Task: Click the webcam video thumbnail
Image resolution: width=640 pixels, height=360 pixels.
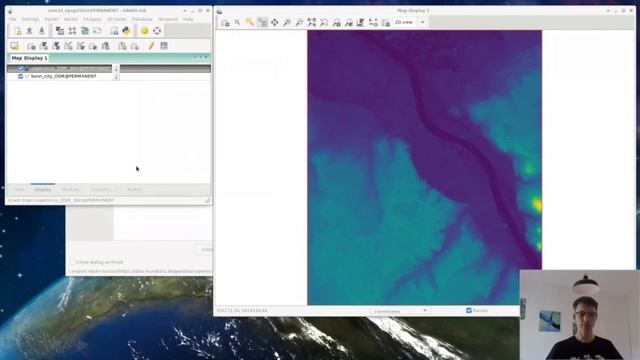Action: (580, 315)
